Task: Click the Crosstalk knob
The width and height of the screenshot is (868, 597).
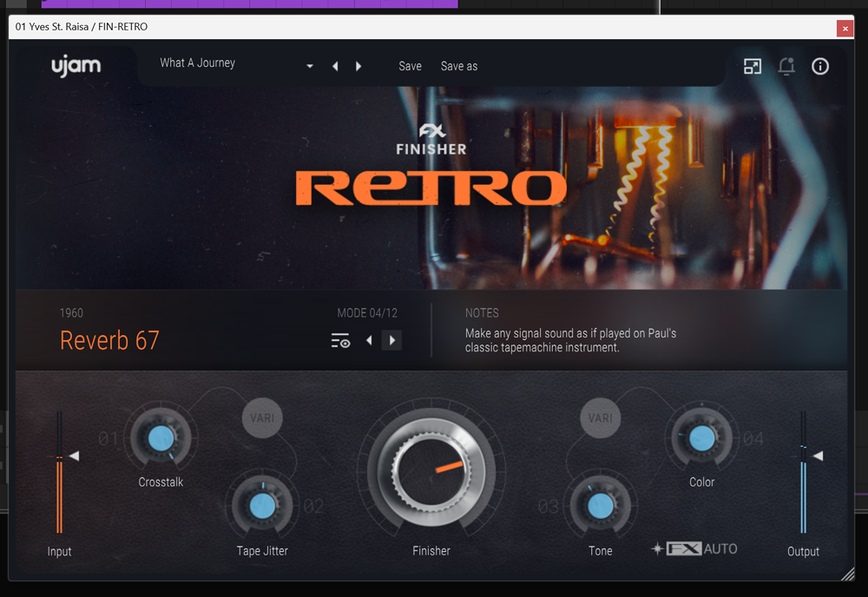Action: point(161,439)
